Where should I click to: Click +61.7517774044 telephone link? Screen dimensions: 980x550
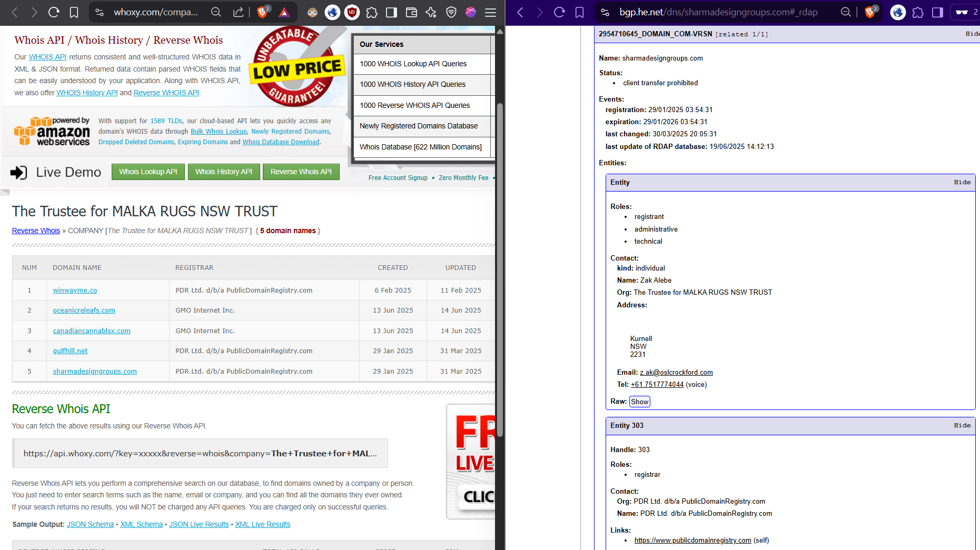[x=657, y=384]
